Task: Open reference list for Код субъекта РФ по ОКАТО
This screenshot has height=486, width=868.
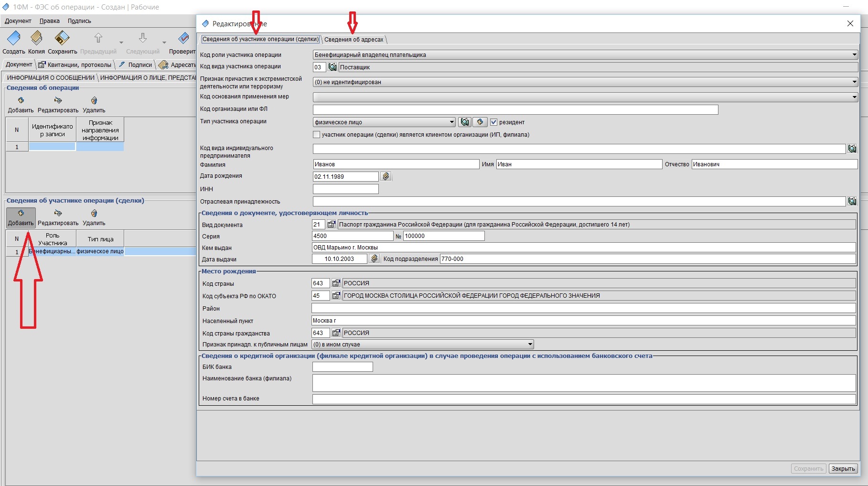Action: (336, 295)
